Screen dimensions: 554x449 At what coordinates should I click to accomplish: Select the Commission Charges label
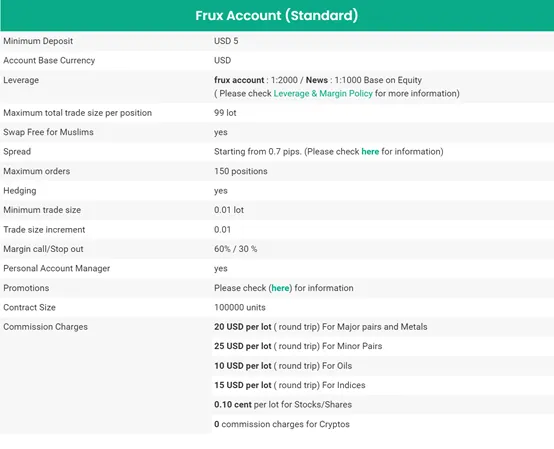pos(46,327)
